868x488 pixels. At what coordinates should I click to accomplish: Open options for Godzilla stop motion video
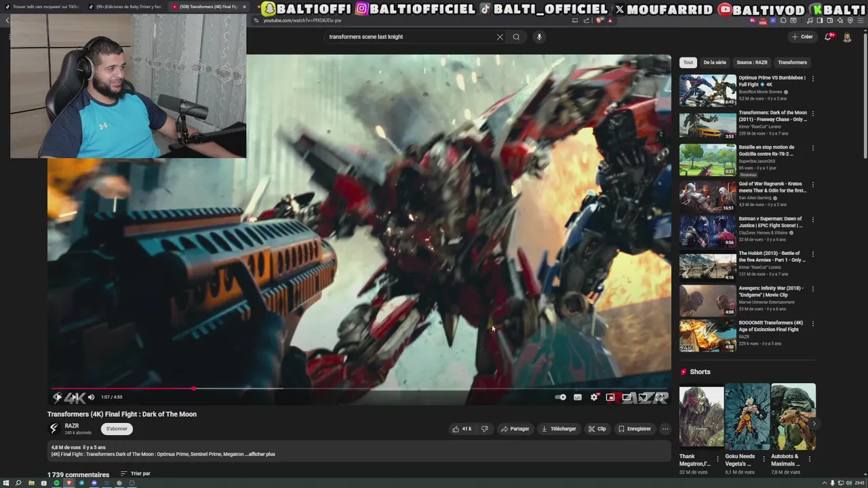pyautogui.click(x=812, y=148)
